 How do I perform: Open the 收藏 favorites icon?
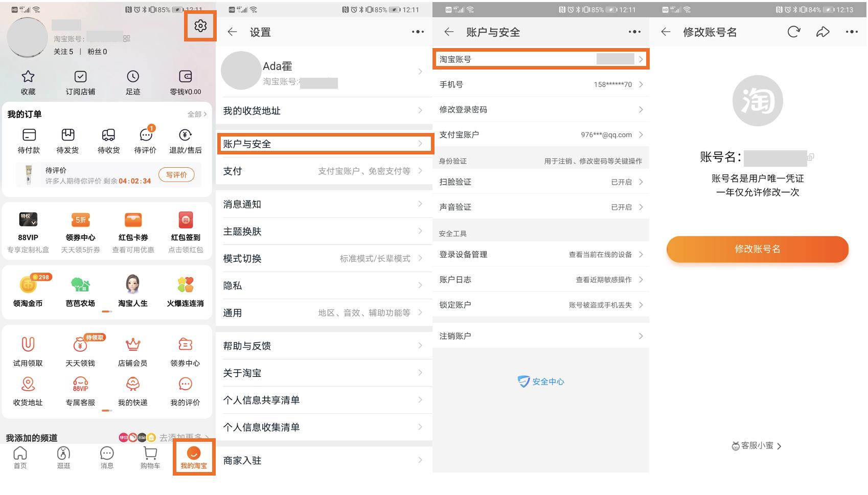click(x=28, y=77)
